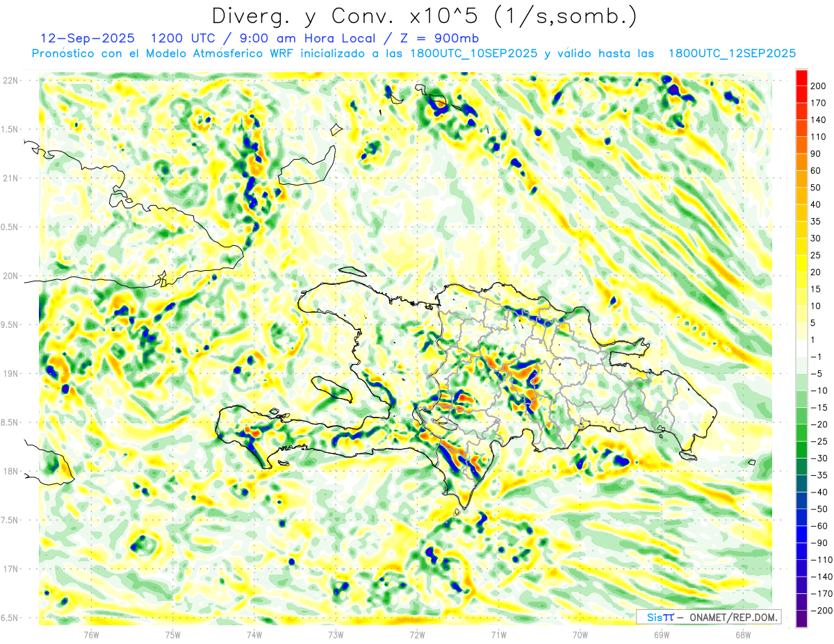Click the longitude label '75W'
Image resolution: width=834 pixels, height=644 pixels.
pyautogui.click(x=173, y=635)
